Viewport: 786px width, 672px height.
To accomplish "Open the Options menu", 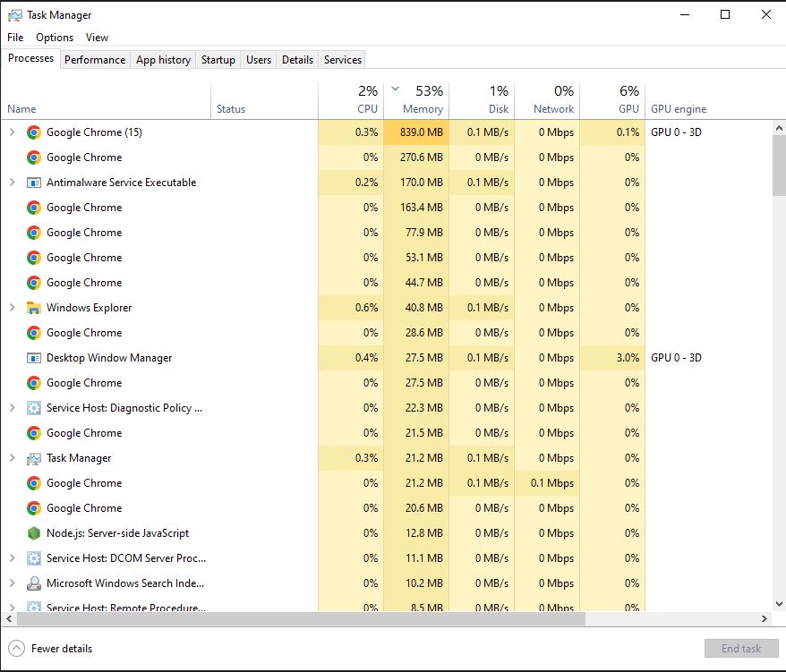I will (x=55, y=38).
